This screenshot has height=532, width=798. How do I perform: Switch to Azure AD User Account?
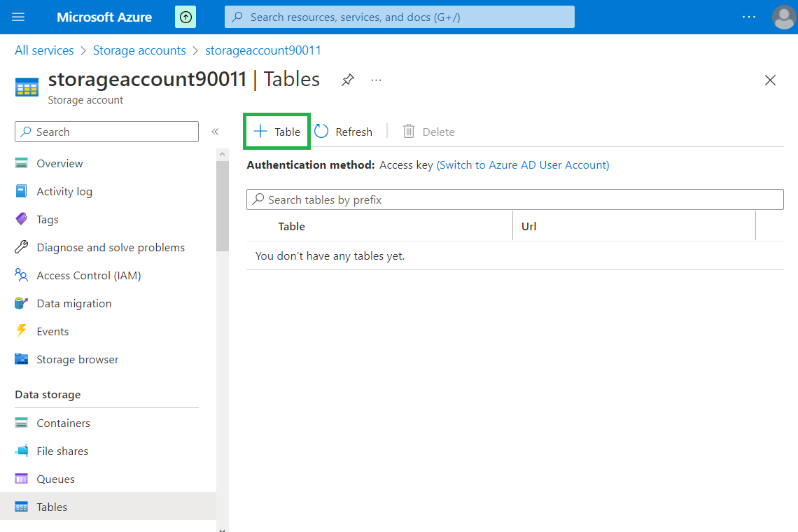click(523, 165)
